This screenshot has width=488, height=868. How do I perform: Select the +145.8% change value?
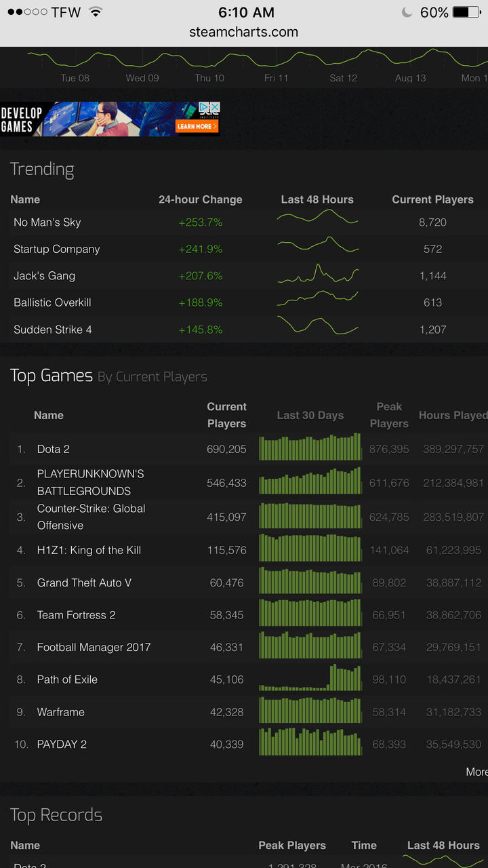(x=201, y=330)
